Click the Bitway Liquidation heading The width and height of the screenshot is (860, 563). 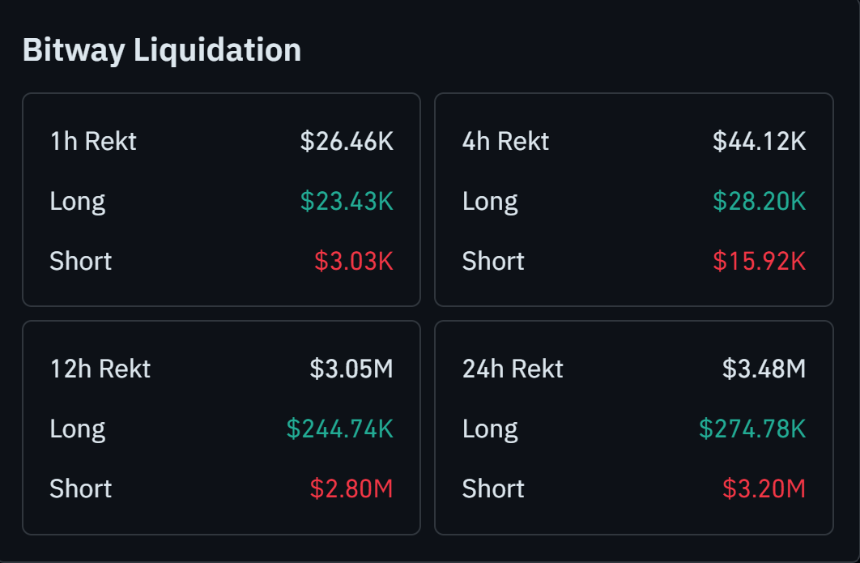(x=162, y=50)
